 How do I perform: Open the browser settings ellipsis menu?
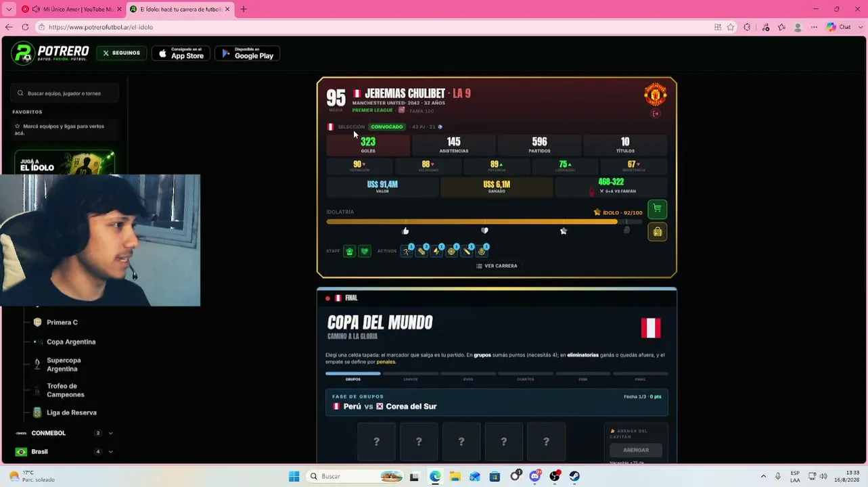[x=814, y=27]
